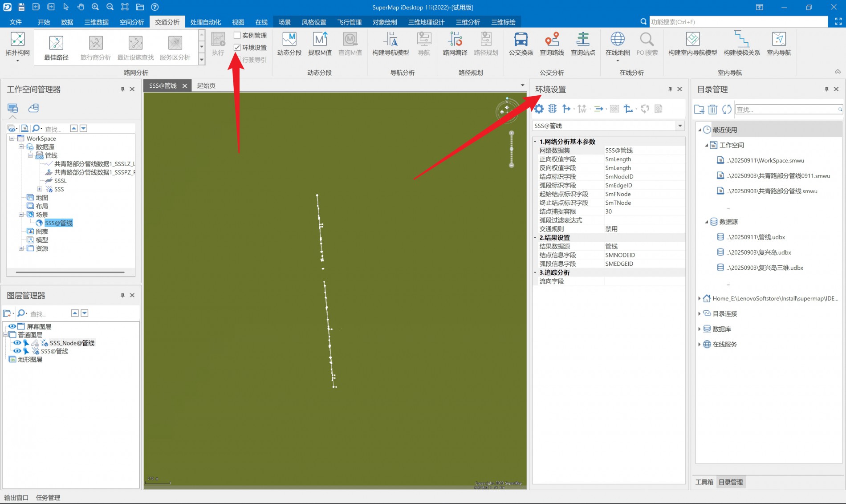The image size is (846, 504).
Task: Select the 构建导航模型 tool
Action: 390,40
